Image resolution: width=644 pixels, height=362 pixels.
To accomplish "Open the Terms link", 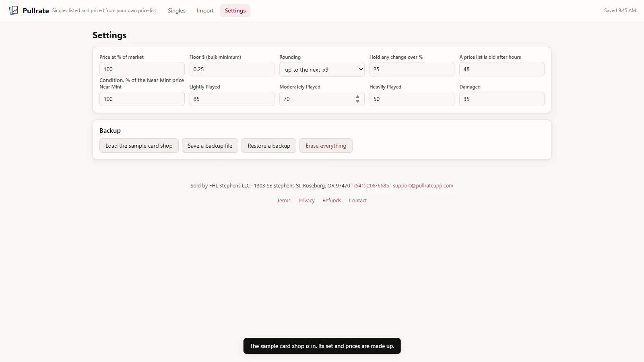I will (x=284, y=200).
